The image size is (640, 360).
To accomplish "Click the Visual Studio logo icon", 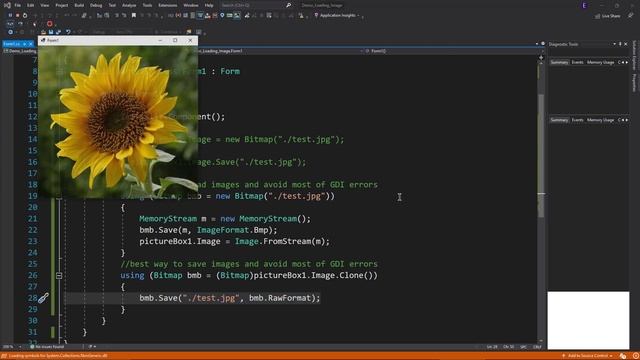I will click(7, 5).
